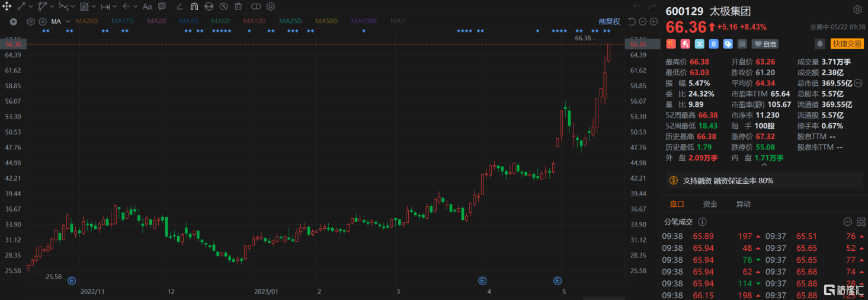Undo the last drawing action
Viewport: 868px width, 300px height.
(637, 7)
